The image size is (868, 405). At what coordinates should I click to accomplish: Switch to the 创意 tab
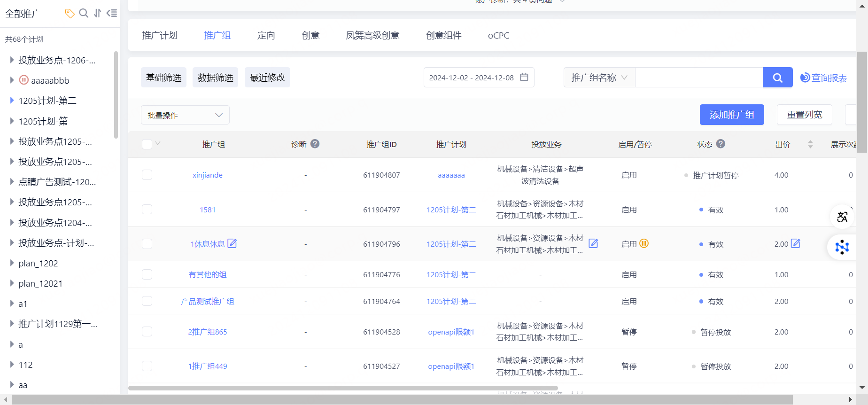click(x=310, y=35)
